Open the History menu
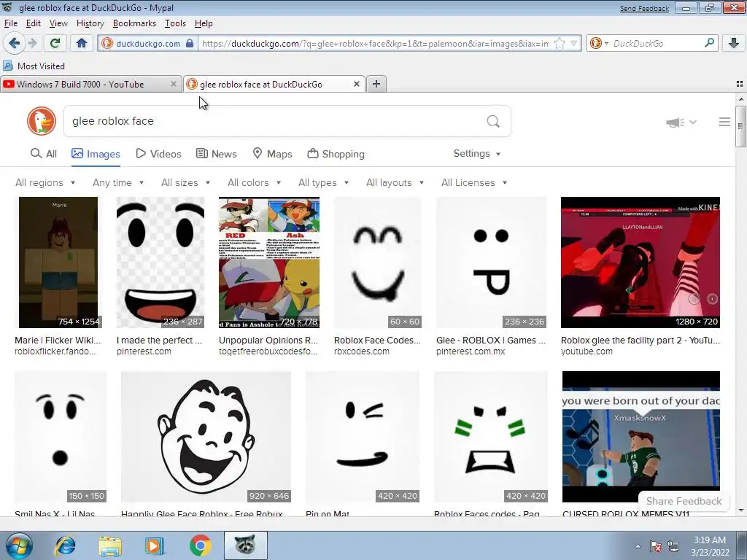 90,23
